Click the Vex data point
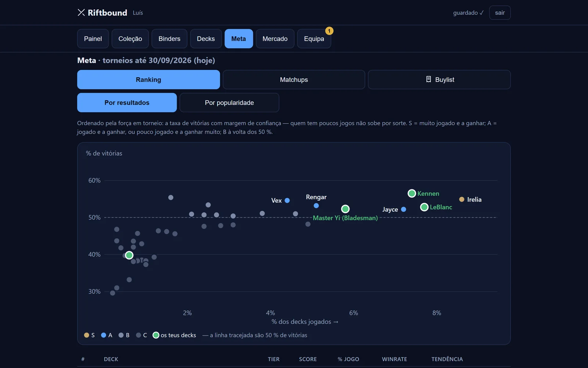This screenshot has width=588, height=368. click(x=287, y=201)
